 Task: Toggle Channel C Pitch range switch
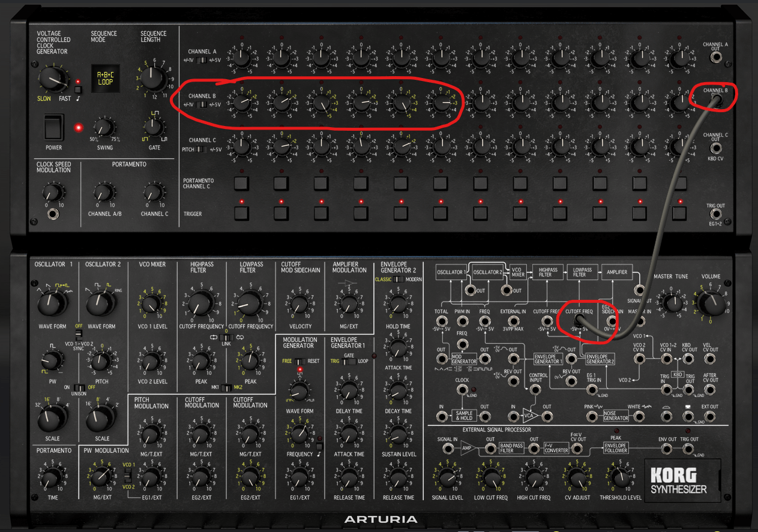[x=201, y=149]
